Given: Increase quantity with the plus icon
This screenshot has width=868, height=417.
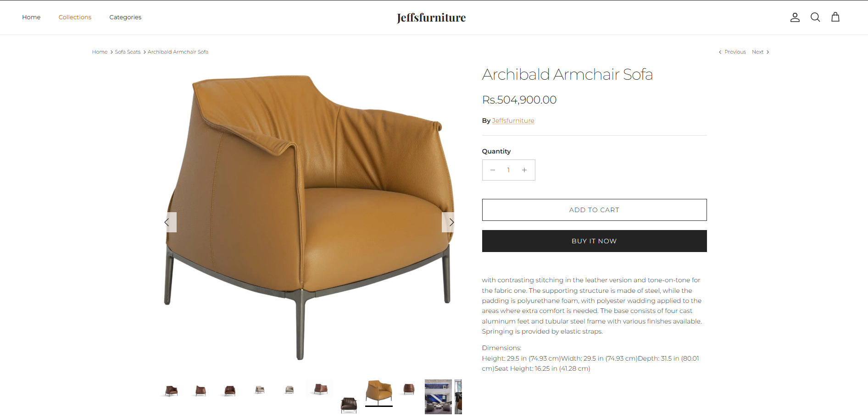Looking at the screenshot, I should point(524,170).
